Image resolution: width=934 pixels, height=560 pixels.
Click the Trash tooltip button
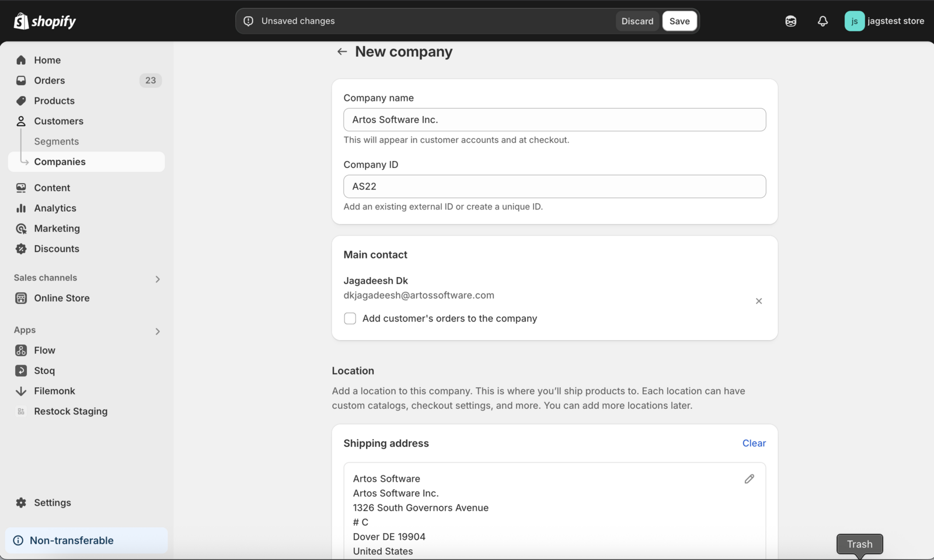click(x=860, y=544)
